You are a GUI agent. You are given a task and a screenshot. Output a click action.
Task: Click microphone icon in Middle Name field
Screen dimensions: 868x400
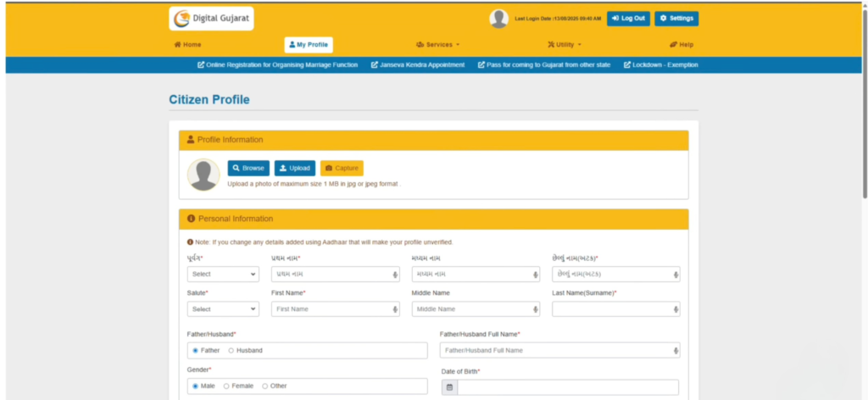(x=536, y=309)
